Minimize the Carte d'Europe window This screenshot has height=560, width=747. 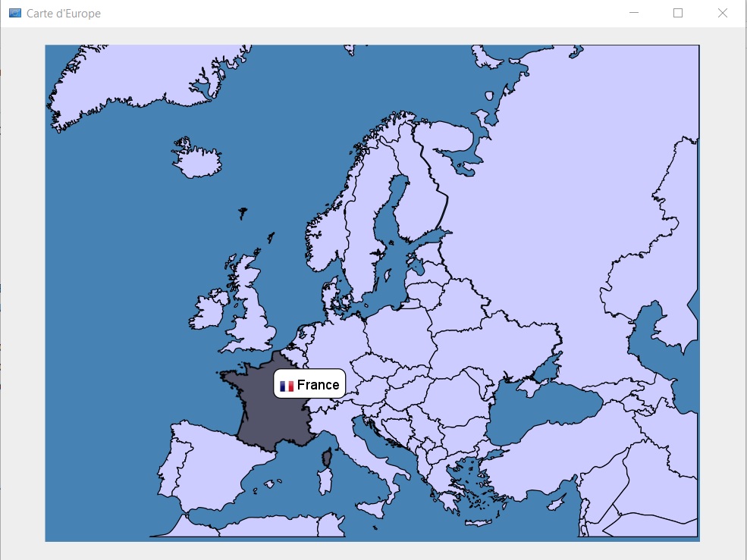tap(633, 14)
